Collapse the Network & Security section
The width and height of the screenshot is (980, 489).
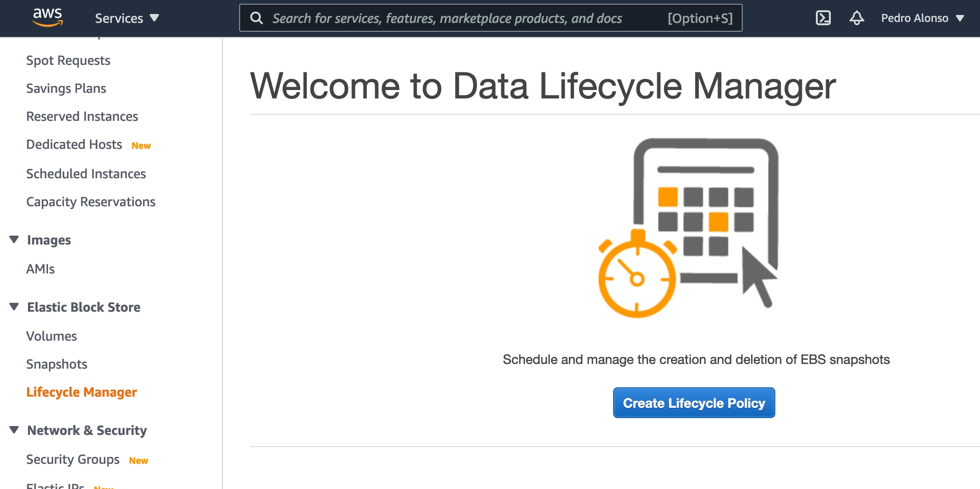14,430
